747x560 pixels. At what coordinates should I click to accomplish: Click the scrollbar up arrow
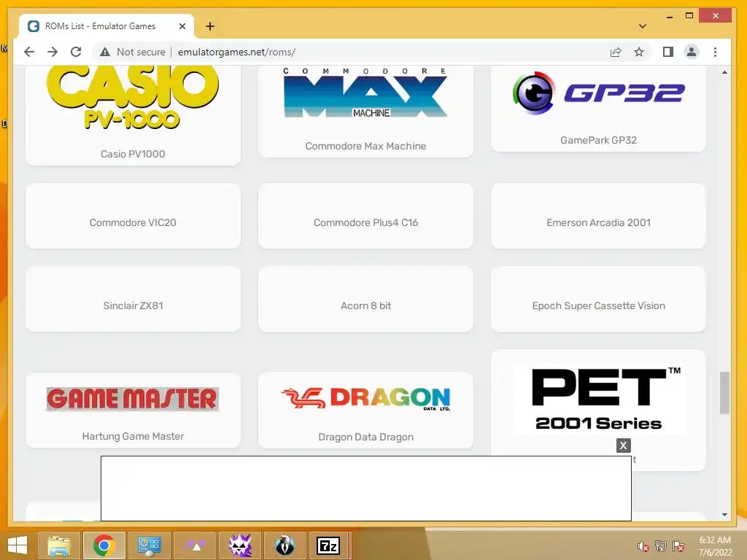724,72
